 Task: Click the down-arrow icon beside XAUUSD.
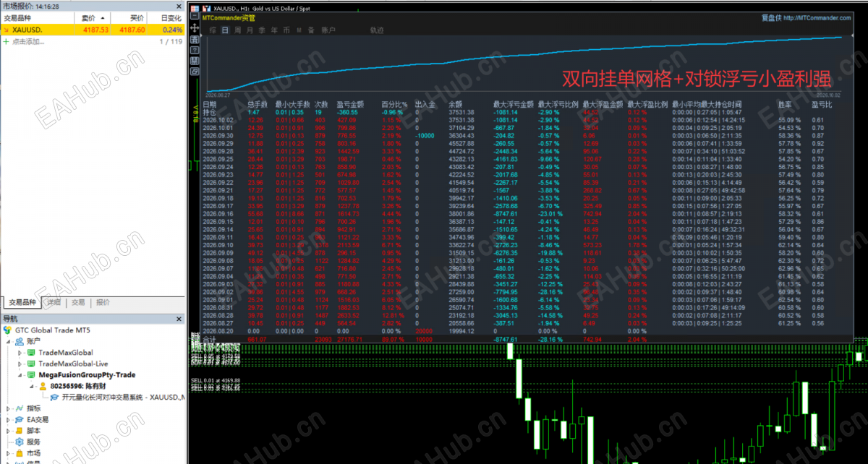tap(7, 30)
